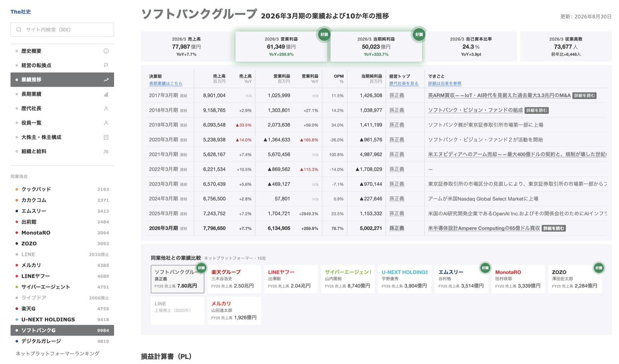Select サイバーエージェント in the sidebar peer list
This screenshot has height=364, width=619.
point(62,287)
